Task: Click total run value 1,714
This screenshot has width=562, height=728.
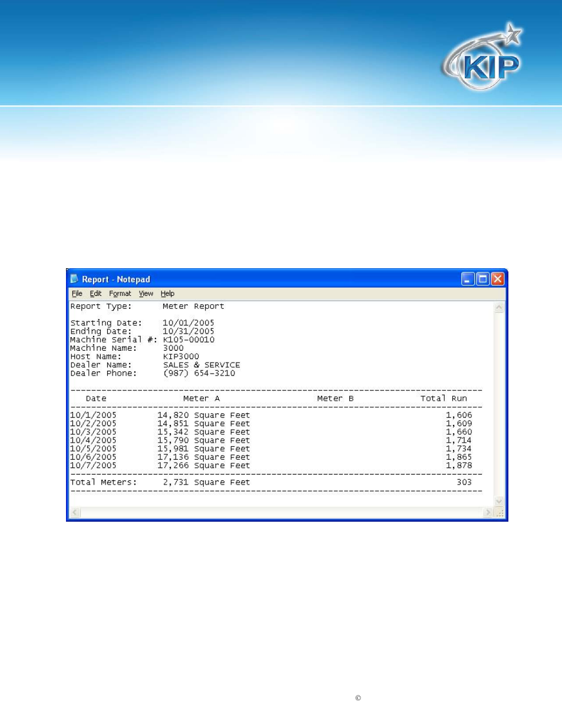Action: (x=459, y=440)
